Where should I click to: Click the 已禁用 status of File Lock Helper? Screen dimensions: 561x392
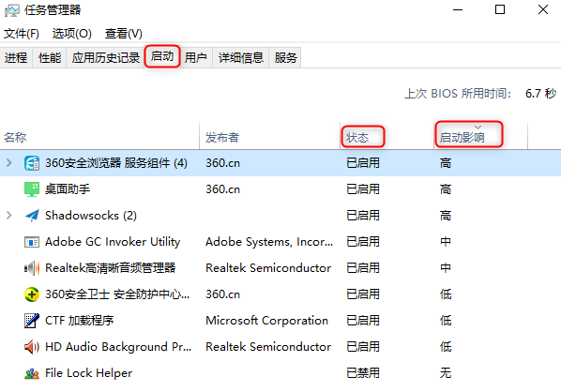point(363,373)
